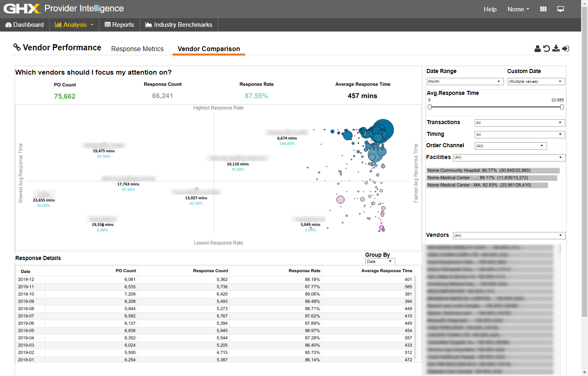Image resolution: width=588 pixels, height=376 pixels.
Task: Open the apps grid icon in the header
Action: [543, 9]
